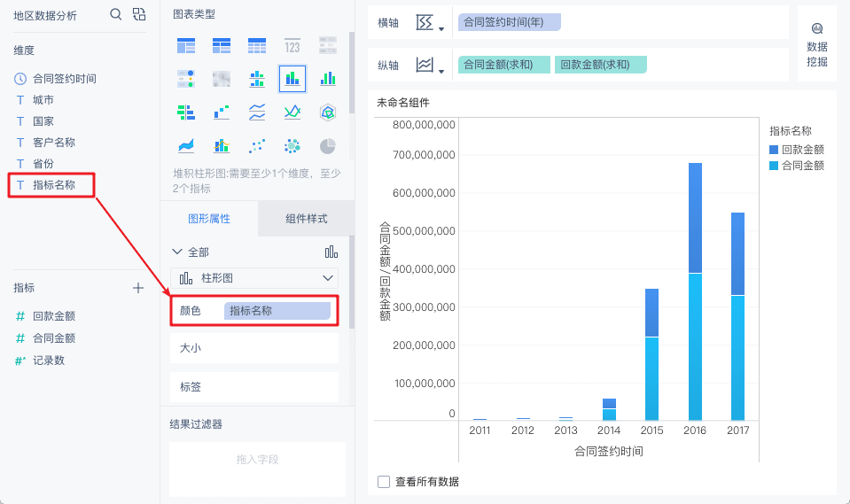Click bar chart icon next to 全部
850x504 pixels.
(x=331, y=252)
